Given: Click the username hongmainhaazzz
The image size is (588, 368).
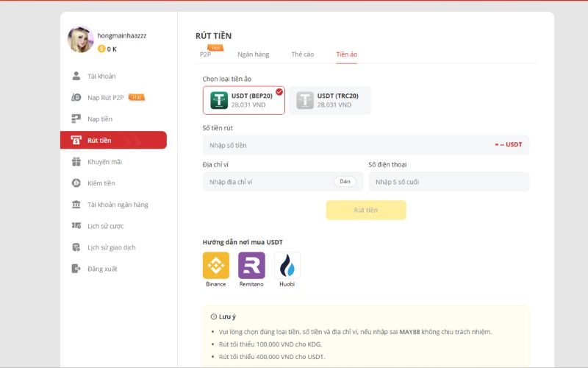Looking at the screenshot, I should point(122,35).
